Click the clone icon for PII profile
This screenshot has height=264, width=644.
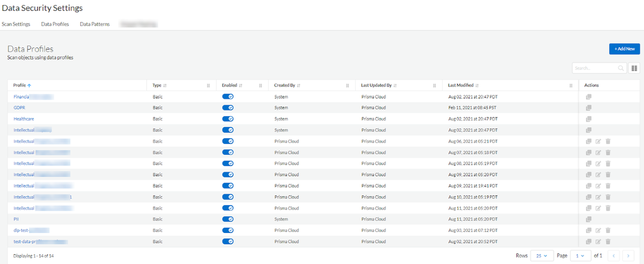tap(589, 219)
